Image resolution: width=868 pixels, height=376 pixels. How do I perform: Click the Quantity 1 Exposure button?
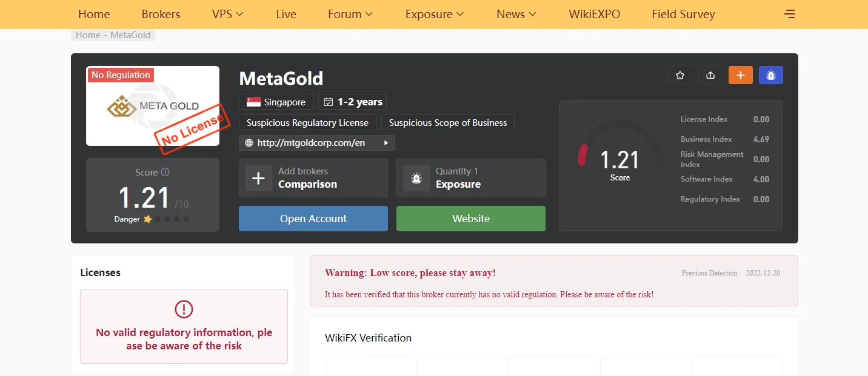[471, 178]
